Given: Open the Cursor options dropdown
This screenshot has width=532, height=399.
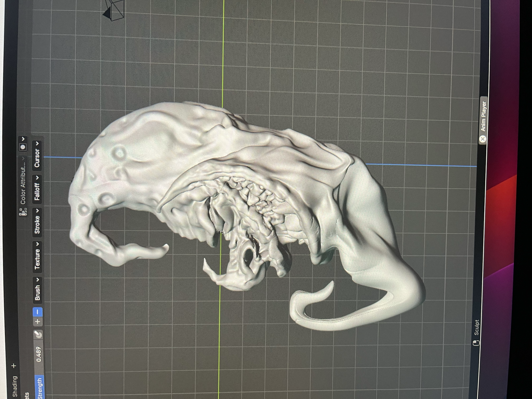Looking at the screenshot, I should pyautogui.click(x=37, y=155).
